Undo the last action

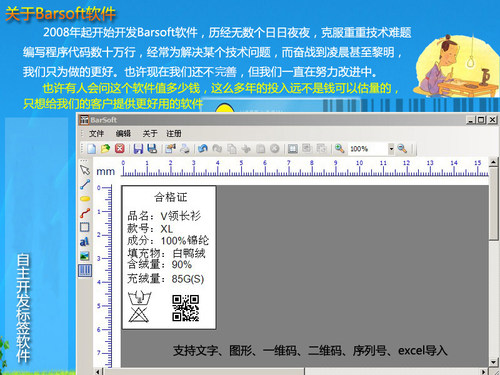[203, 148]
